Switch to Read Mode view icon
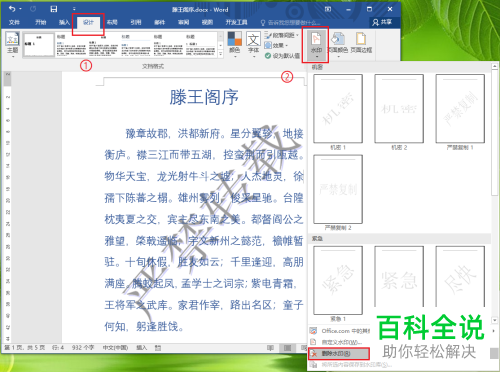The height and width of the screenshot is (372, 500). point(270,348)
